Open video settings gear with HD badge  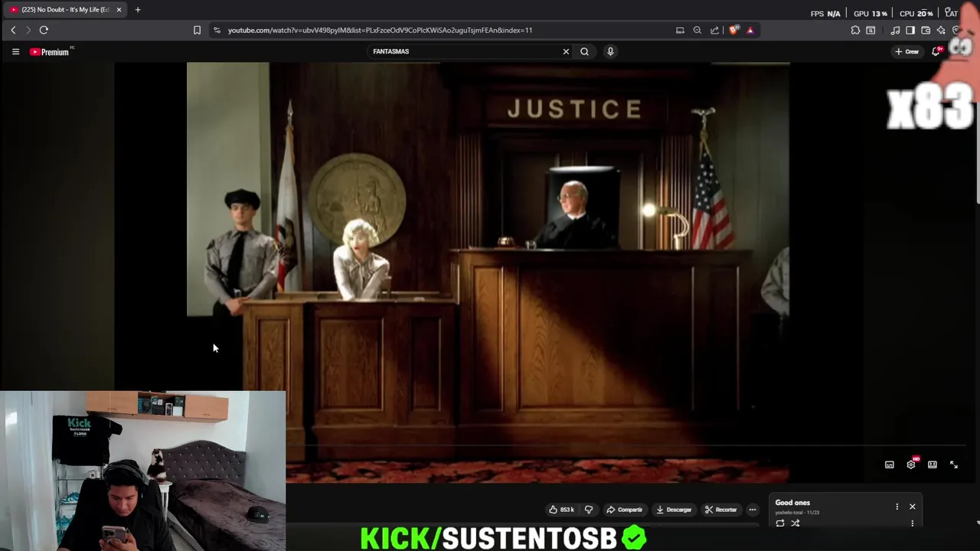911,465
